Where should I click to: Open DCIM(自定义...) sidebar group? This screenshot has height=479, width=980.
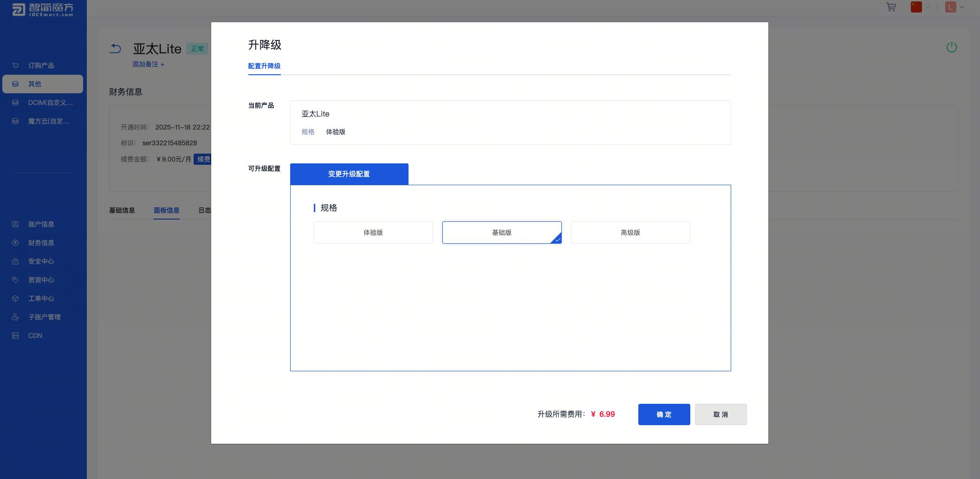click(50, 103)
